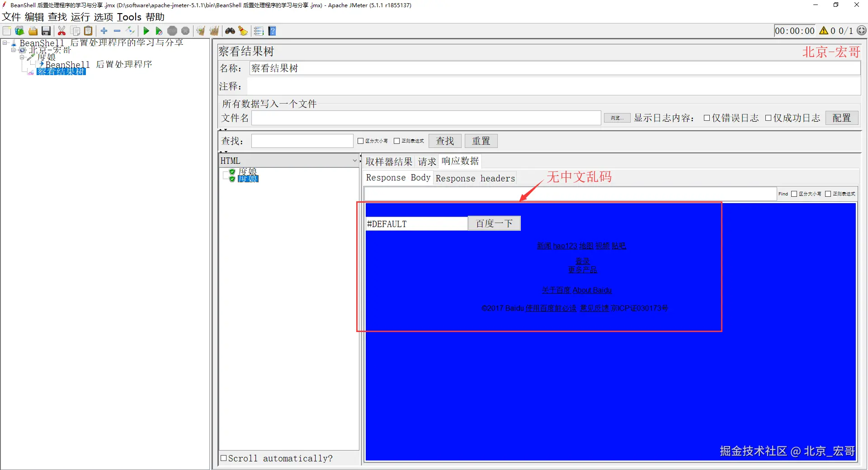Click the remote engines status icon

862,31
